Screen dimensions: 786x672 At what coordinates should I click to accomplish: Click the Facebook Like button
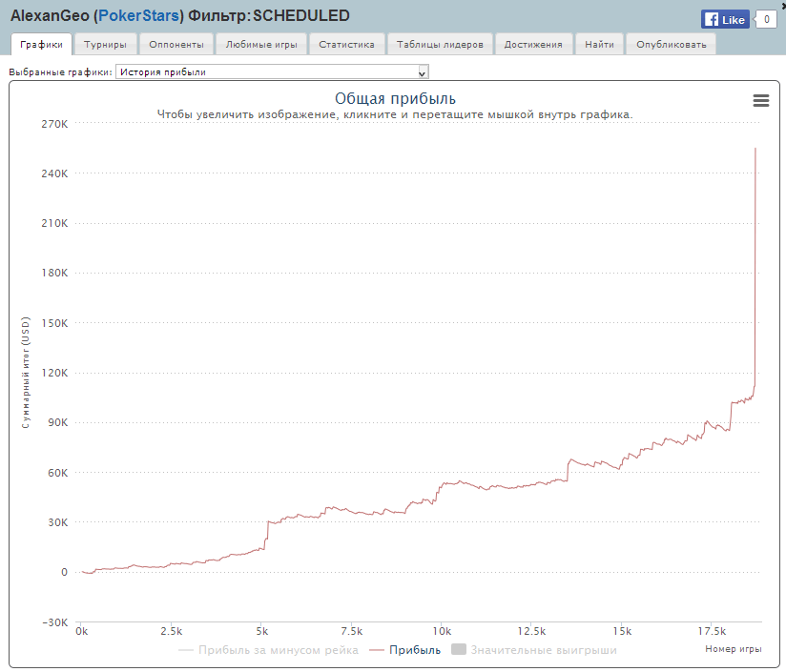click(x=725, y=19)
